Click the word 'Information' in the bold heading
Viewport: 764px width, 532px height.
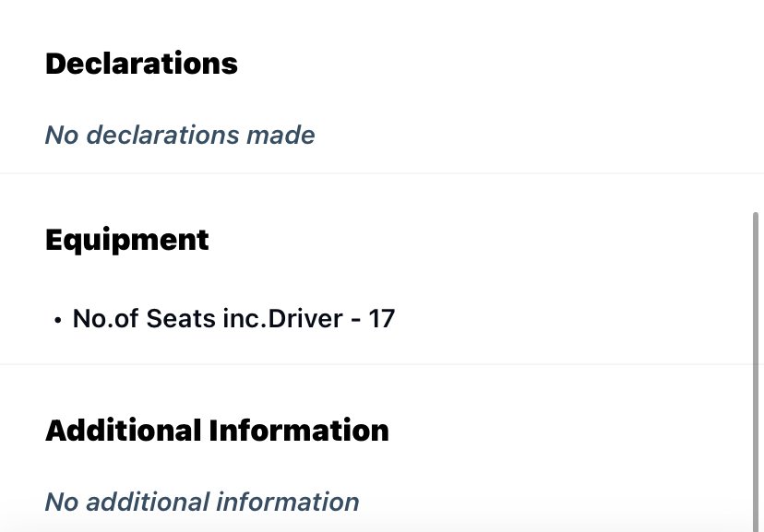pos(299,431)
